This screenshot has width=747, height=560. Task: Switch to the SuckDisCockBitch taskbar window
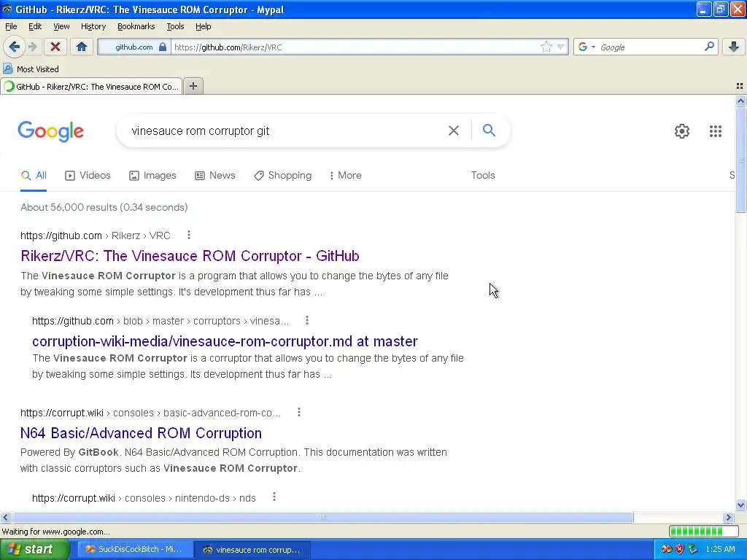coord(135,550)
